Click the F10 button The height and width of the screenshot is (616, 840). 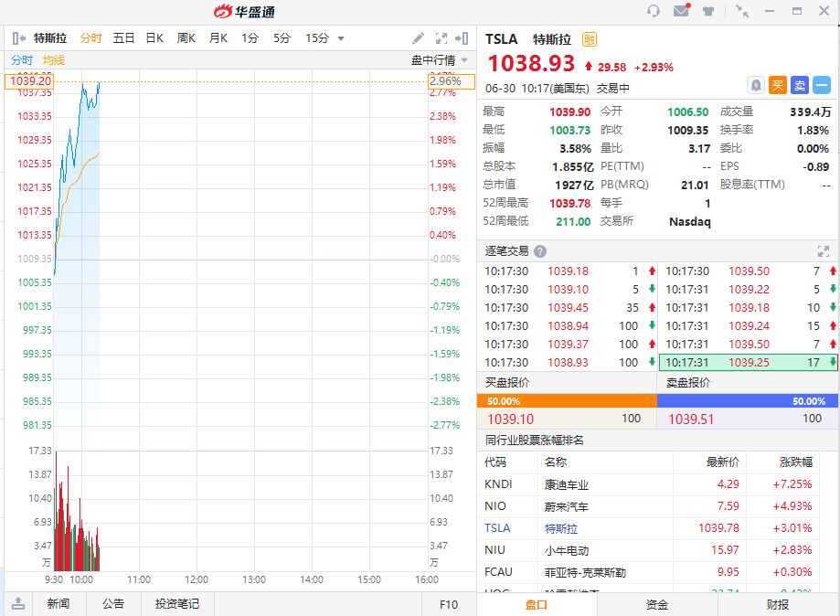(449, 604)
